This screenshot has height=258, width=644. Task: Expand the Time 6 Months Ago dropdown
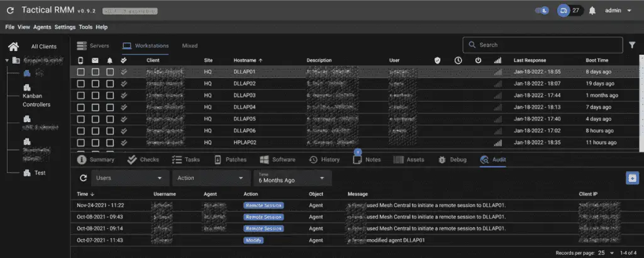point(292,178)
